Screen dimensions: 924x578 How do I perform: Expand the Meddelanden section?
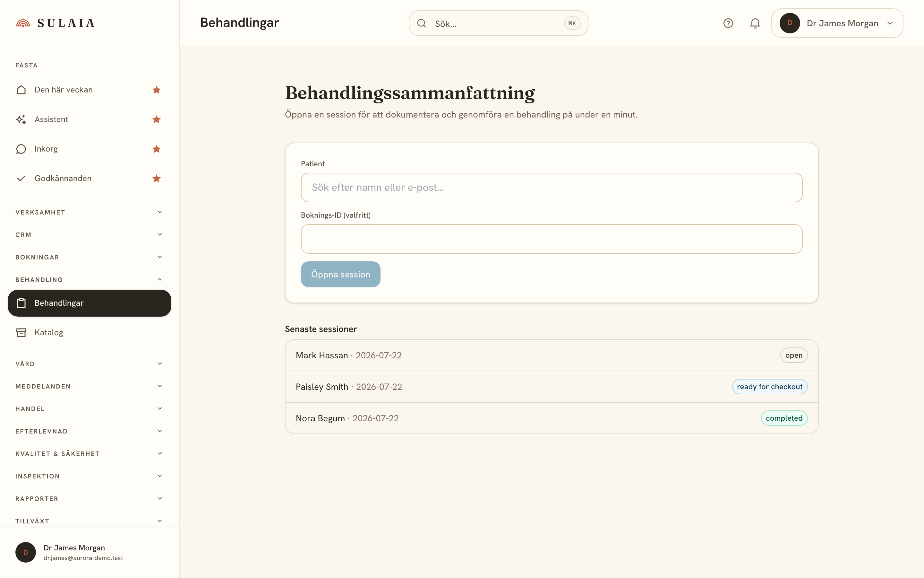click(89, 386)
